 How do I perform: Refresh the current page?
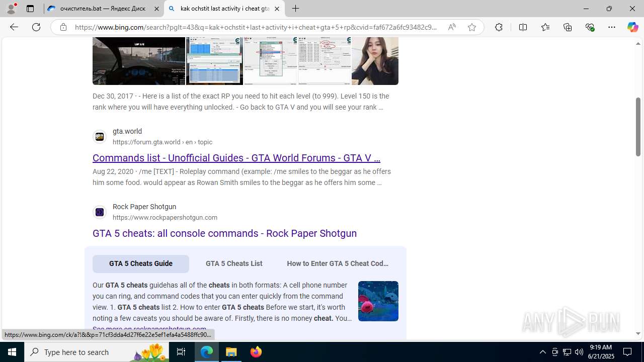click(x=36, y=27)
